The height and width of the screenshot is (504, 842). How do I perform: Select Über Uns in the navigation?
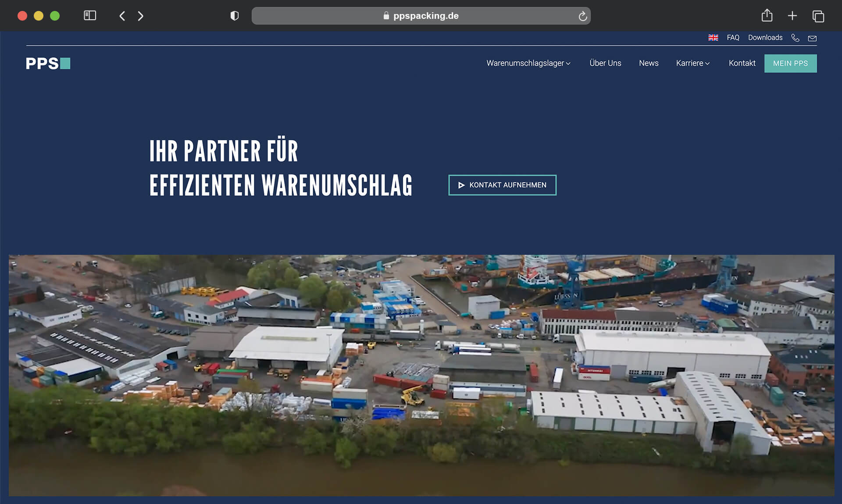pos(605,63)
